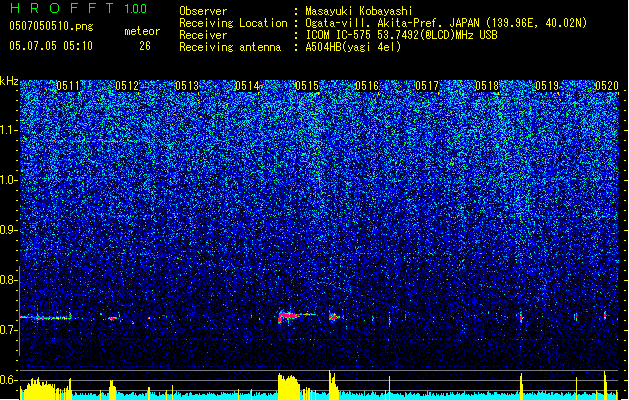Click the date stamp 05.07.05 05:10
Image resolution: width=629 pixels, height=400 pixels.
(x=51, y=46)
